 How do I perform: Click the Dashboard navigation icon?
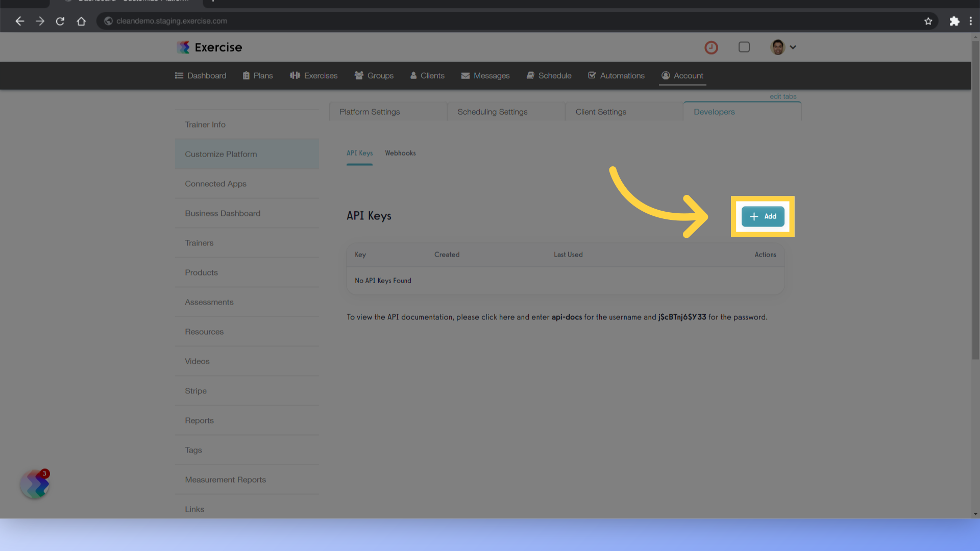click(178, 76)
